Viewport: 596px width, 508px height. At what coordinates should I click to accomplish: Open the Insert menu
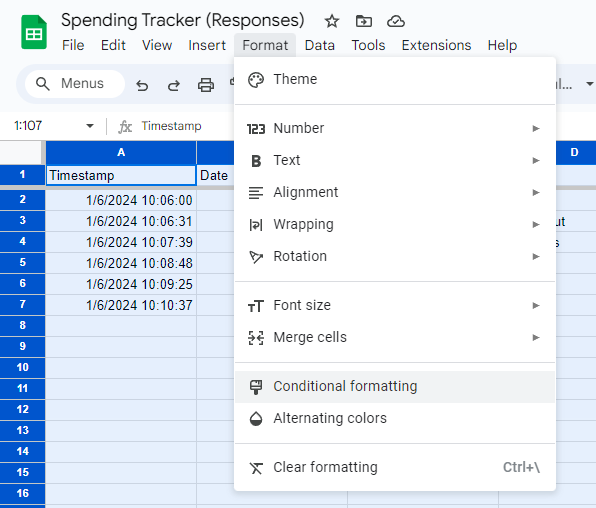pos(207,45)
